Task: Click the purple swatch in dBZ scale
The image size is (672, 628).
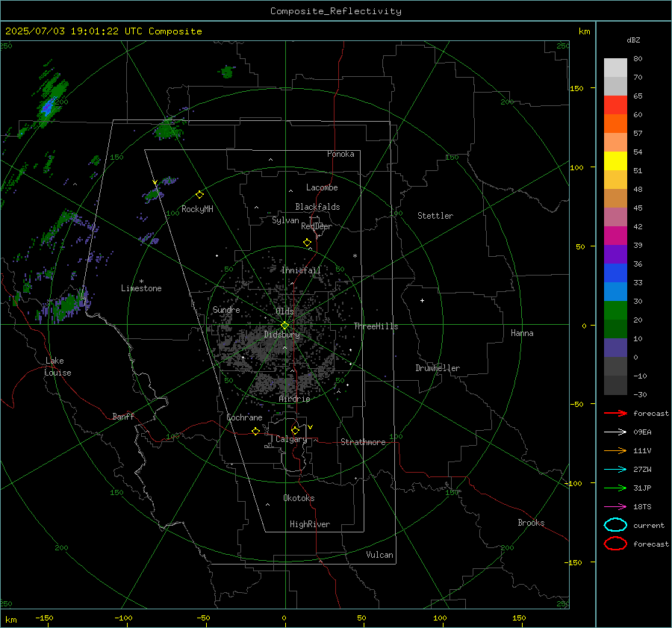Action: (615, 254)
